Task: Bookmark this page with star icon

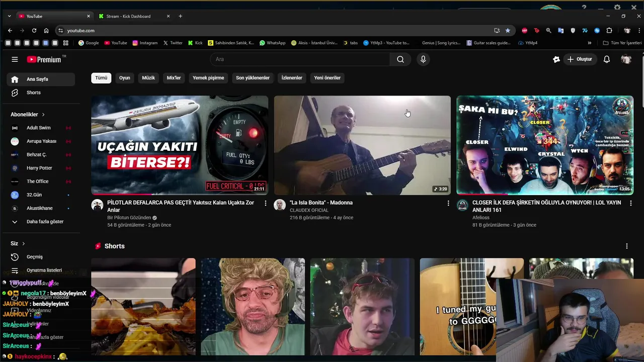Action: point(508,31)
